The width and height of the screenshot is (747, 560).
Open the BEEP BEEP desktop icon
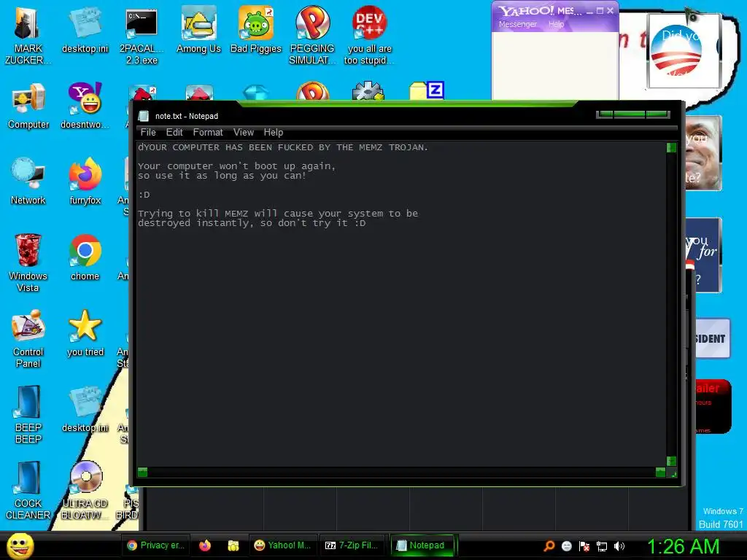(x=28, y=414)
